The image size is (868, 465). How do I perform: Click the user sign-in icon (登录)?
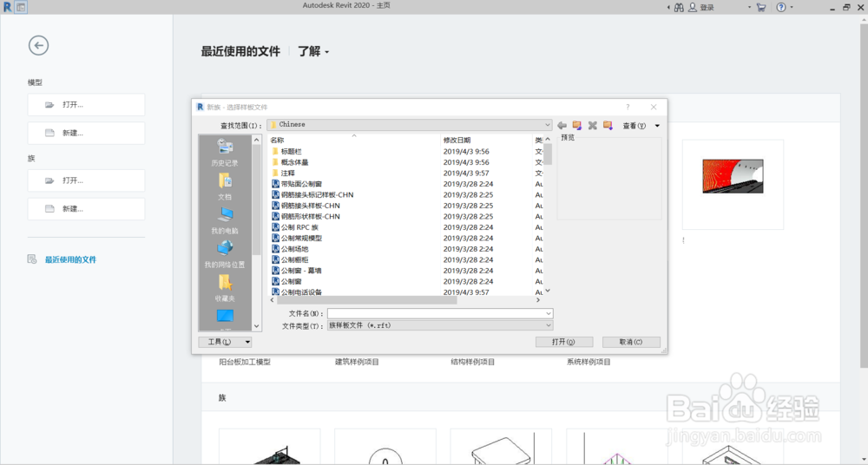[693, 7]
